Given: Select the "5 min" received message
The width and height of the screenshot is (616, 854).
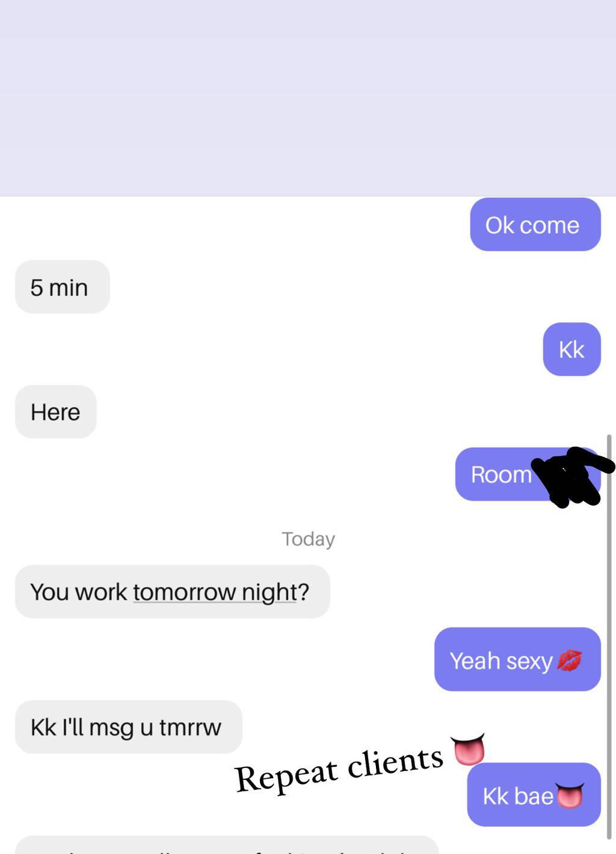Looking at the screenshot, I should [63, 287].
